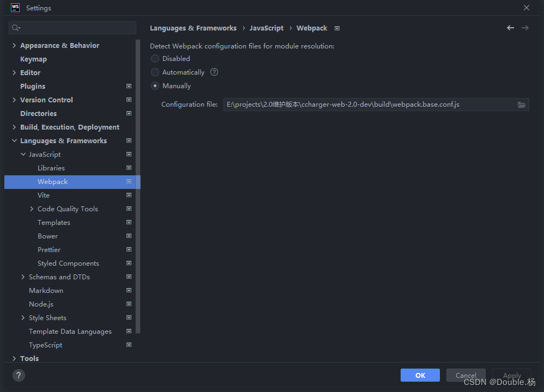Click the project icon on the TypeScript row
Image resolution: width=544 pixels, height=392 pixels.
click(x=129, y=345)
